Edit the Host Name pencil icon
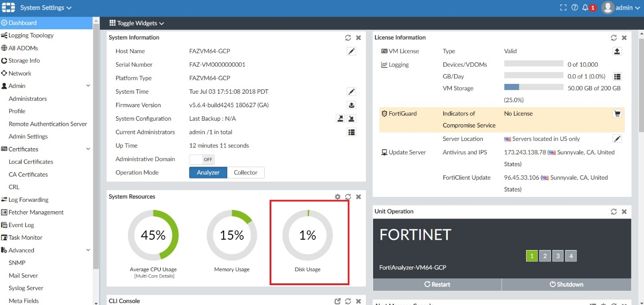The width and height of the screenshot is (644, 305). coord(351,51)
